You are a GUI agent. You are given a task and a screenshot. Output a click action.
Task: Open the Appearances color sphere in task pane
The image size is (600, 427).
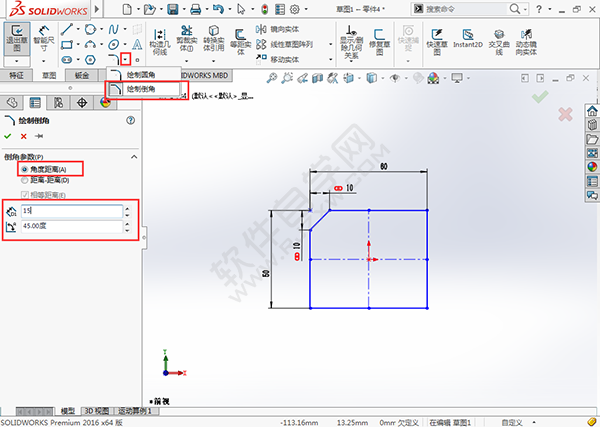click(592, 167)
